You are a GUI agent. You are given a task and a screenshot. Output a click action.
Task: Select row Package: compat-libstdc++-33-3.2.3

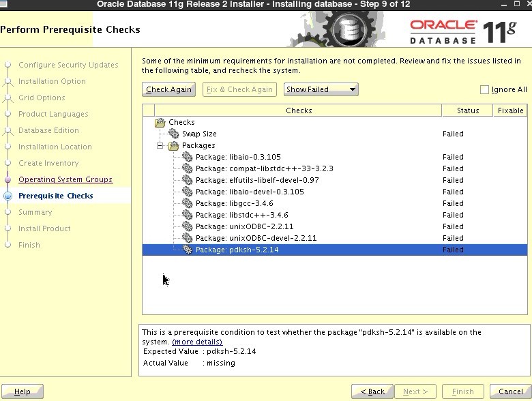pyautogui.click(x=334, y=168)
